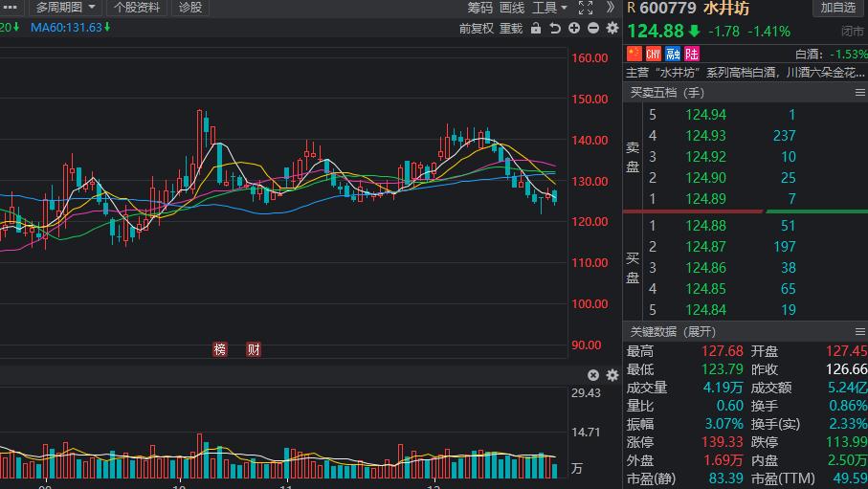
Task: Expand the 关键数据 (展开) section
Action: coord(673,332)
